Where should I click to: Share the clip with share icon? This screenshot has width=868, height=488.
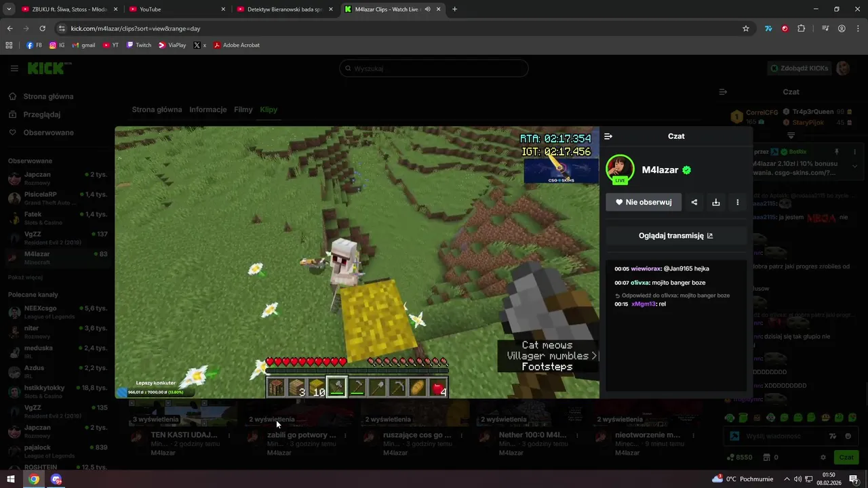pos(694,202)
